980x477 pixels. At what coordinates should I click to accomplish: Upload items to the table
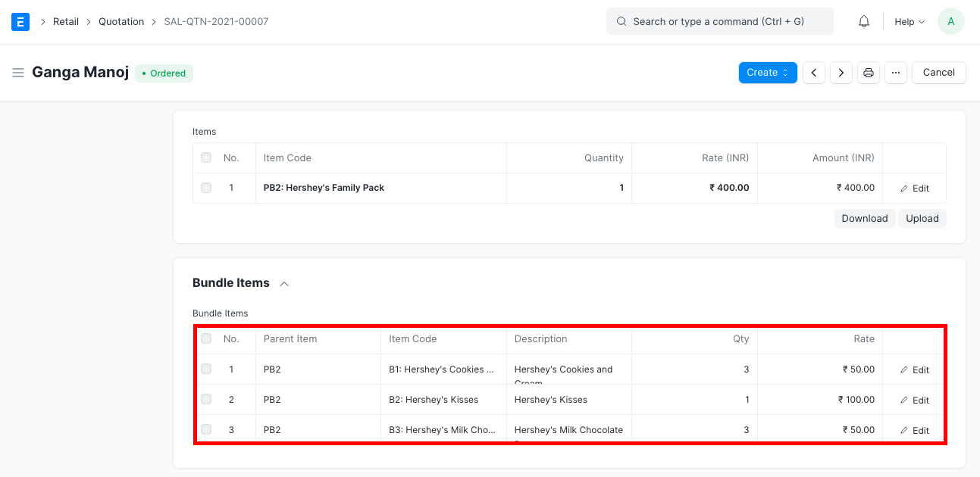[x=922, y=218]
